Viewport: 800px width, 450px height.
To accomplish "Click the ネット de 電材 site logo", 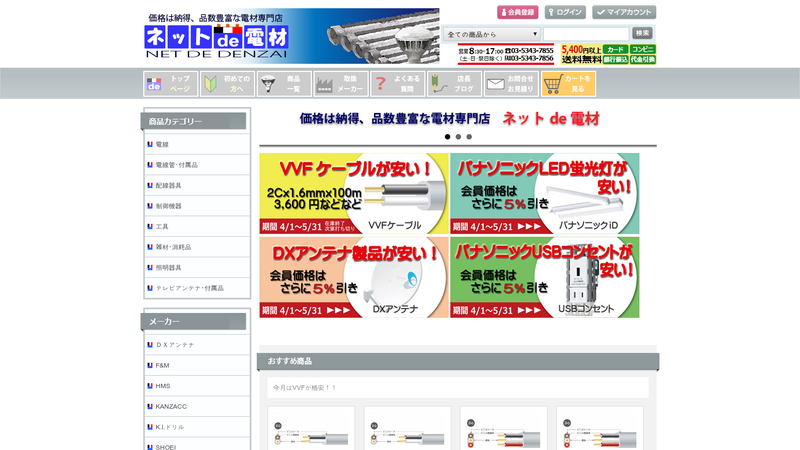I will 217,41.
